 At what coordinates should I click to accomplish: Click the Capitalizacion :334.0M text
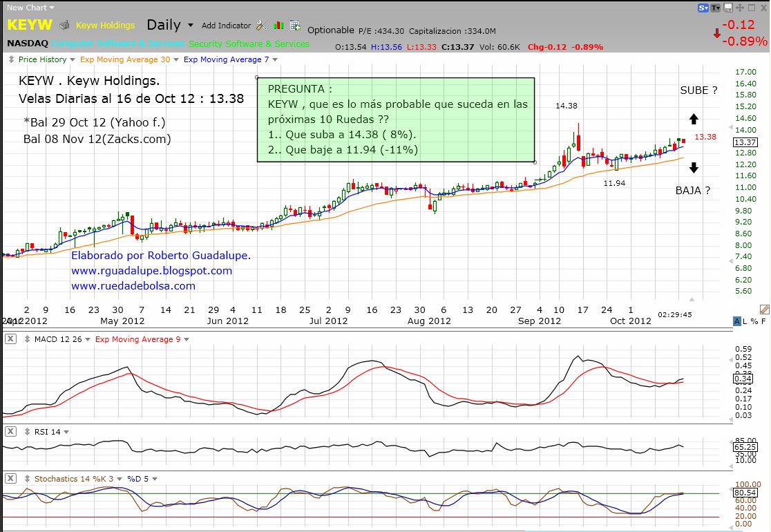pyautogui.click(x=453, y=31)
